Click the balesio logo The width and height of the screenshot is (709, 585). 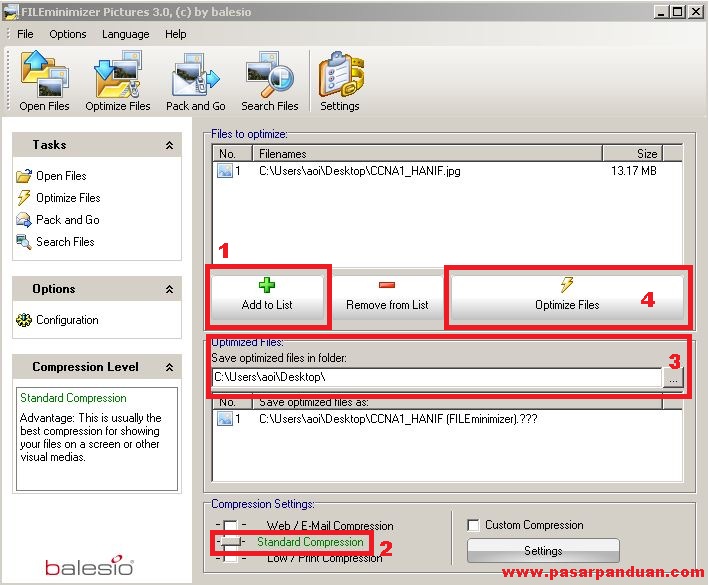point(89,566)
